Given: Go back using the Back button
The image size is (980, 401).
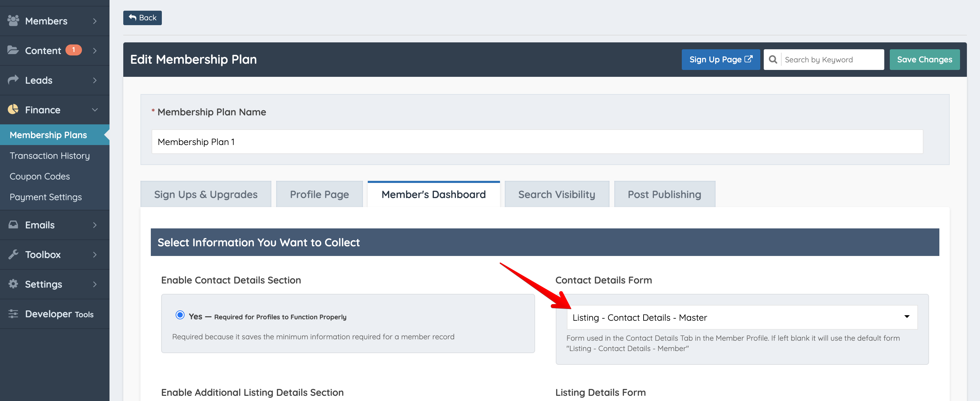Looking at the screenshot, I should 142,18.
